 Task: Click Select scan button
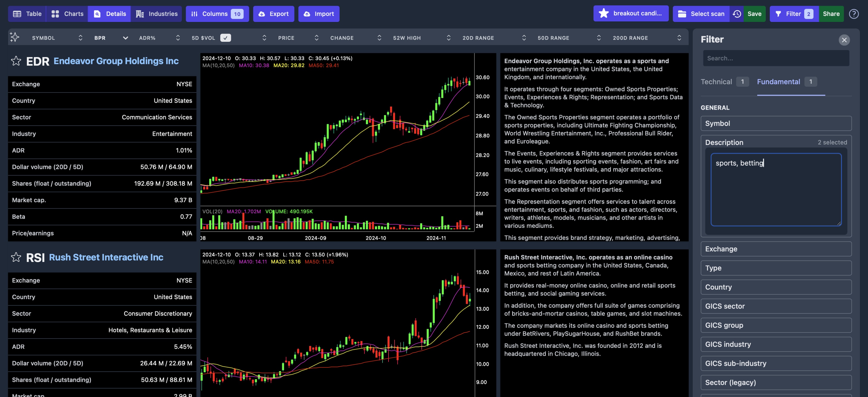click(x=701, y=14)
